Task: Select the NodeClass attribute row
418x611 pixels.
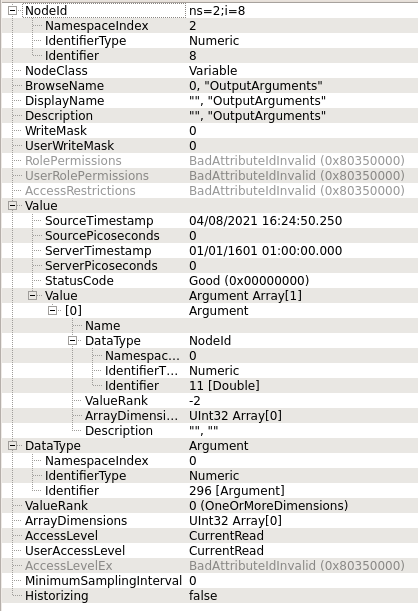Action: 210,71
